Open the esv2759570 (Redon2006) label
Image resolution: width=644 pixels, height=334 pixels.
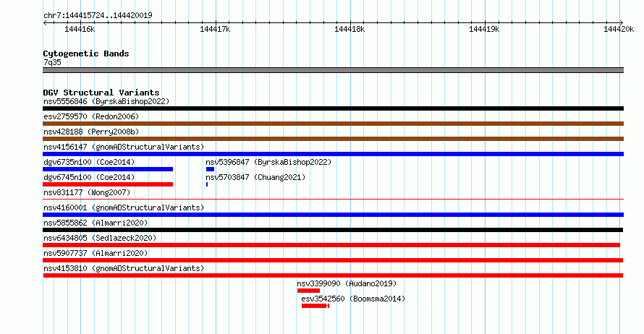91,116
